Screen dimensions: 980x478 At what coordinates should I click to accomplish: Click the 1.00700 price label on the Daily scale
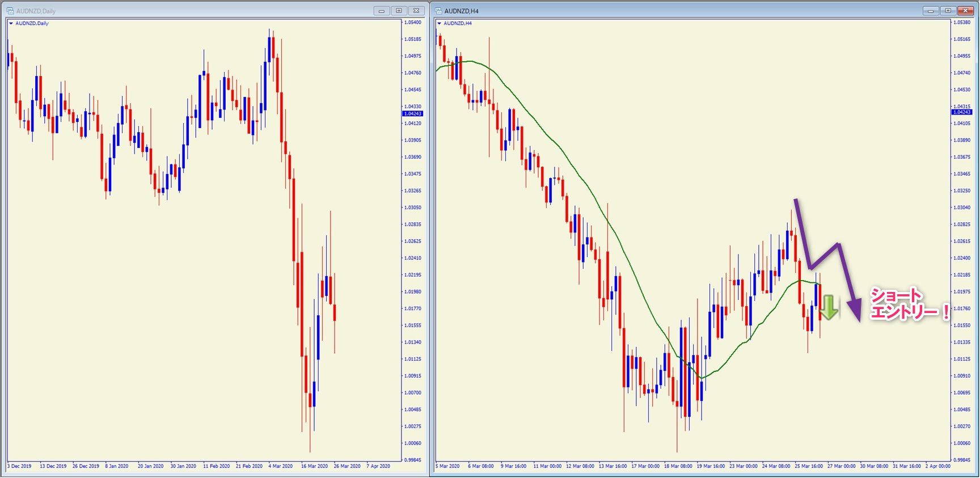tap(413, 392)
